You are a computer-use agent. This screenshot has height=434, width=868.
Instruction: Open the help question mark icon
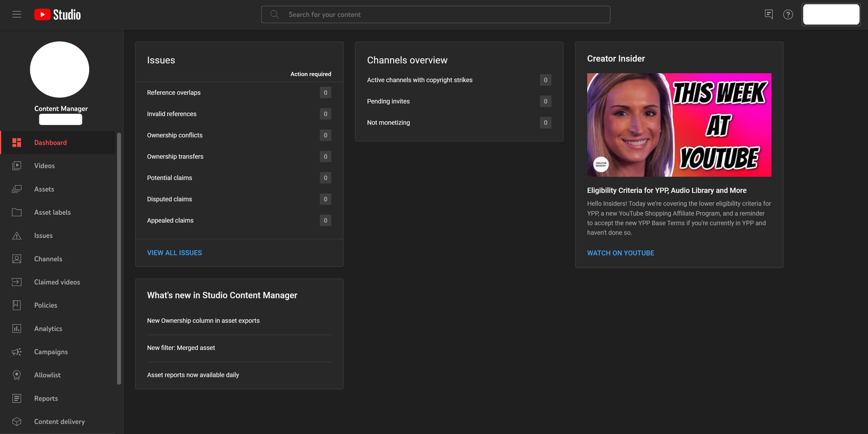coord(788,14)
